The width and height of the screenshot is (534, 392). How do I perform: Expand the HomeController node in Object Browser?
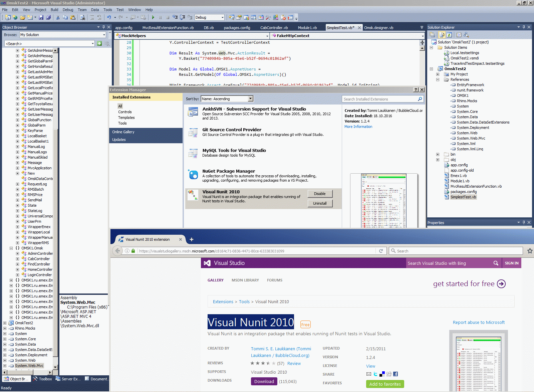click(17, 269)
